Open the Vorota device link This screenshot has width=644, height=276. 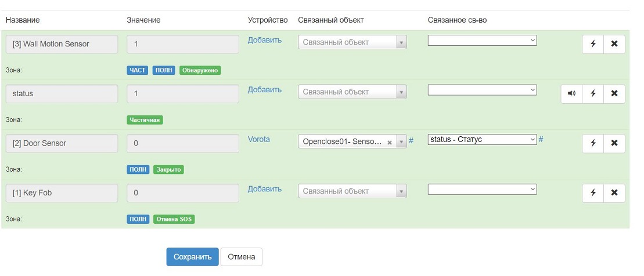click(259, 140)
